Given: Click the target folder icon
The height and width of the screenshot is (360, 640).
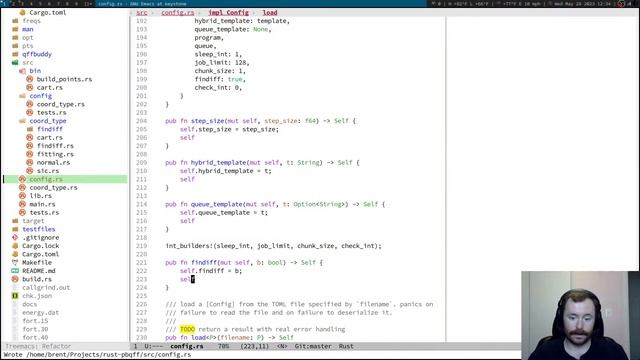Looking at the screenshot, I should pyautogui.click(x=15, y=221).
